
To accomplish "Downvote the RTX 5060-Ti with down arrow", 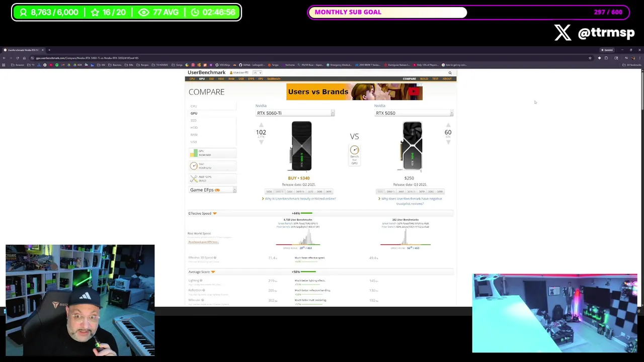I will click(x=261, y=142).
